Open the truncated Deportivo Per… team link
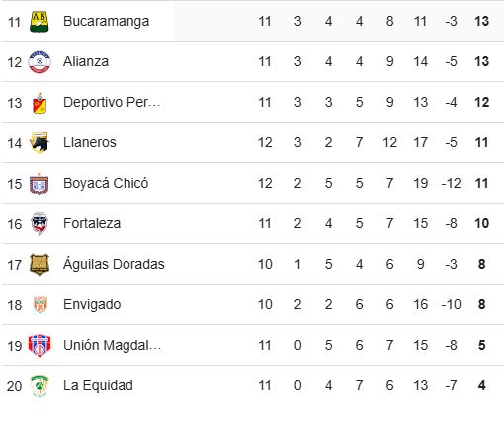Screen dimensions: 504x421 click(112, 102)
